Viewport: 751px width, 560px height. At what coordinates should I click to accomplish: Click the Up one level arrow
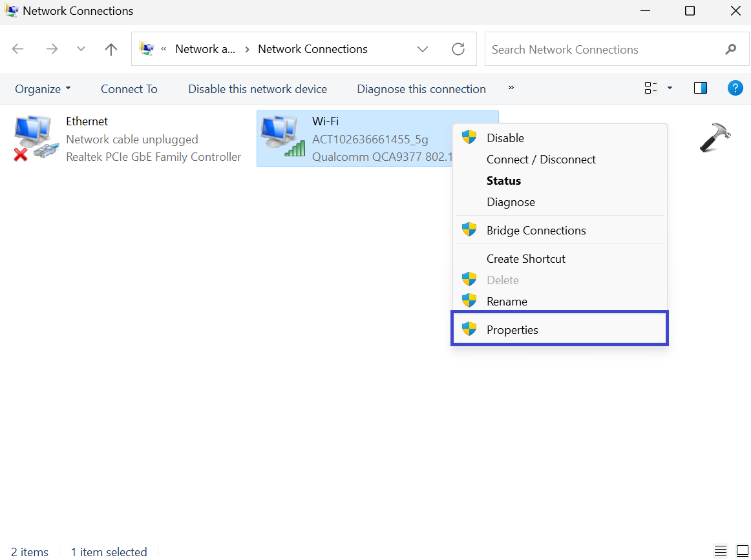coord(111,49)
